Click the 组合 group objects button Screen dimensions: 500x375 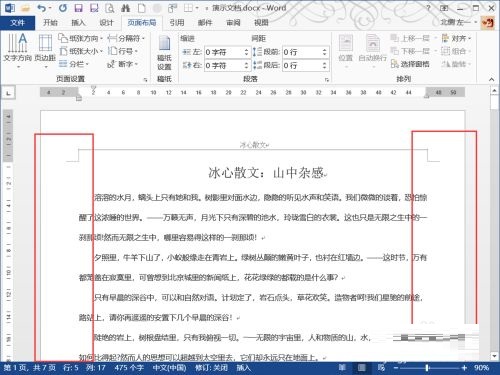click(455, 51)
